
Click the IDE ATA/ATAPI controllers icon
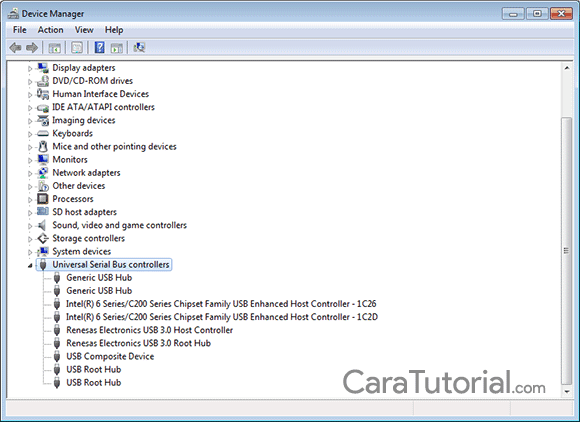coord(43,107)
